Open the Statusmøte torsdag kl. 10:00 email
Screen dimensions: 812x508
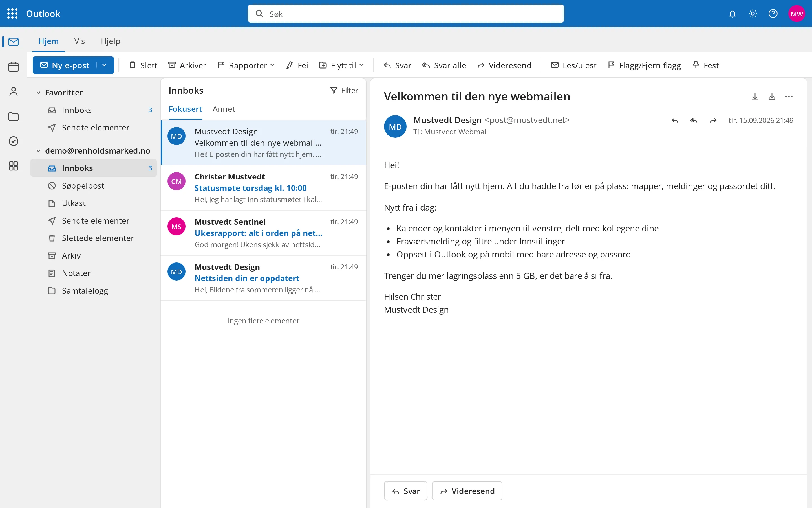pyautogui.click(x=263, y=188)
